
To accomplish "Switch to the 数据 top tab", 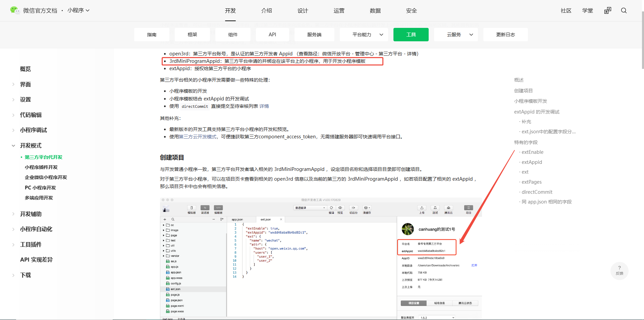I will tap(375, 10).
